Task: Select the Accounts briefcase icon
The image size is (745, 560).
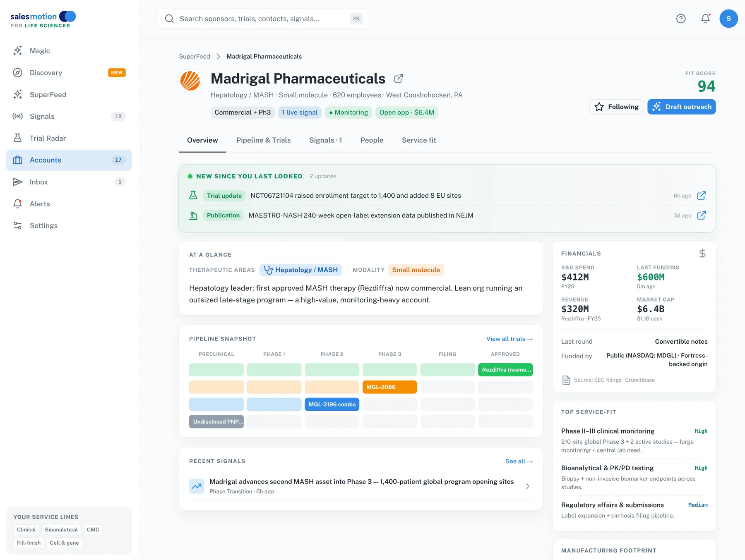Action: tap(17, 160)
